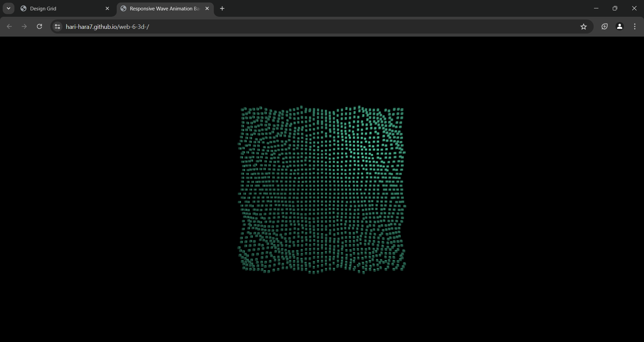Go back to the previous page

(x=9, y=26)
